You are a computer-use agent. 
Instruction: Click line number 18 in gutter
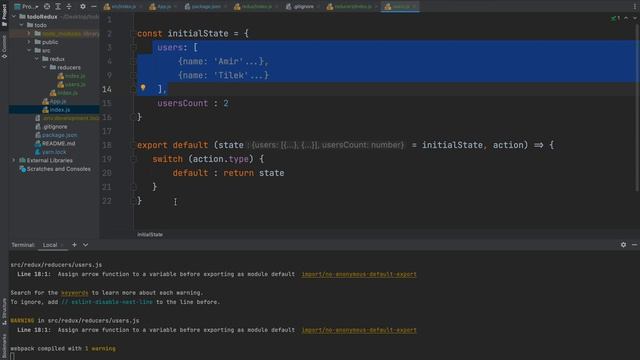click(x=107, y=145)
